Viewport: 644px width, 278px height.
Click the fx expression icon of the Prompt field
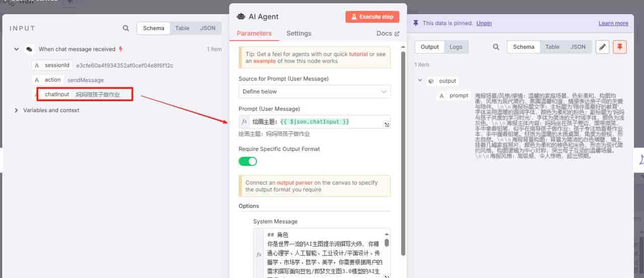(245, 122)
